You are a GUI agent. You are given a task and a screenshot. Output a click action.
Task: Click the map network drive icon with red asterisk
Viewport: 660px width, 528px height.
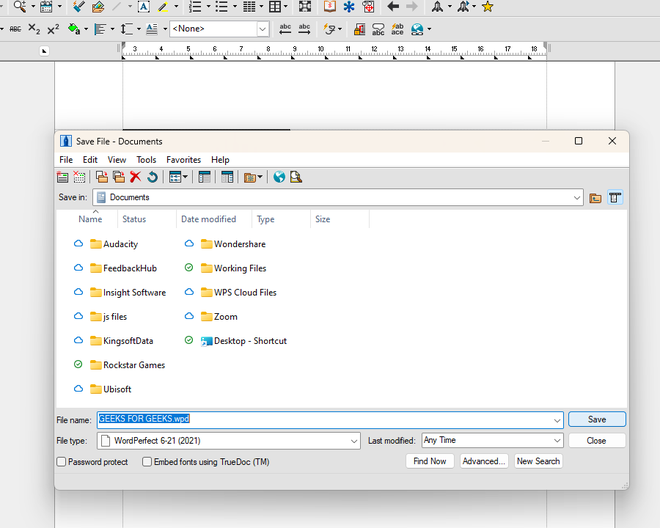[63, 177]
